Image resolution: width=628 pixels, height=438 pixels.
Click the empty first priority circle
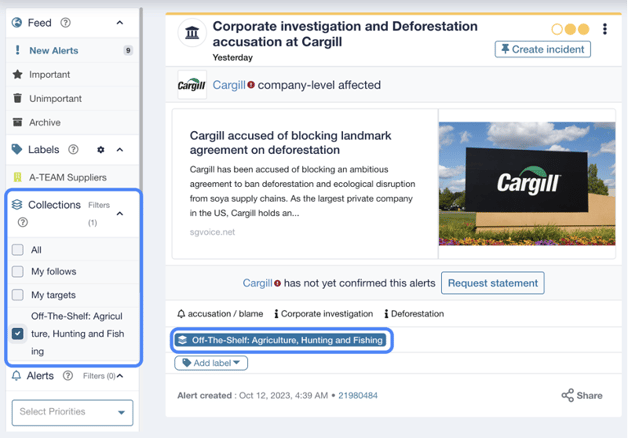pos(557,29)
